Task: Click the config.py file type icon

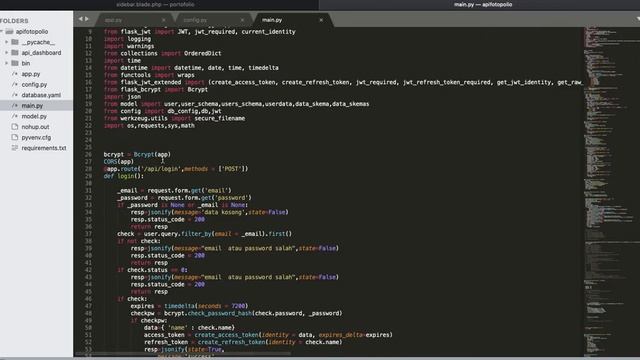Action: (15, 84)
